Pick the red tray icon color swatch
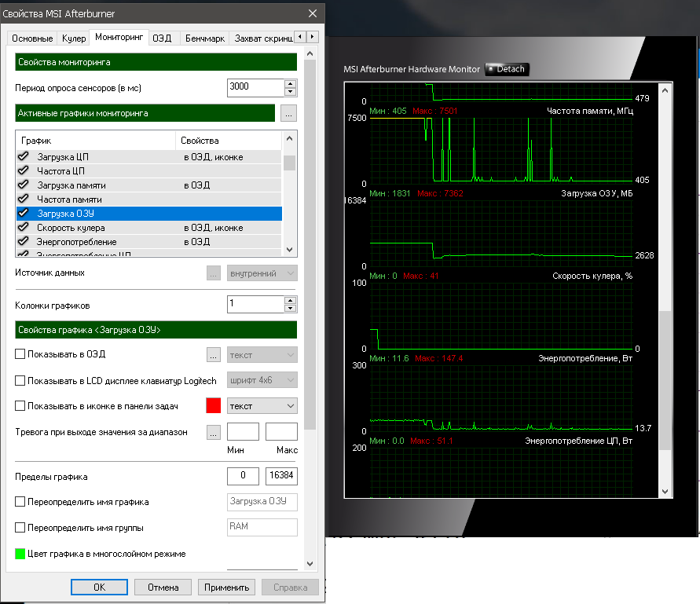Image resolution: width=700 pixels, height=604 pixels. [x=214, y=405]
